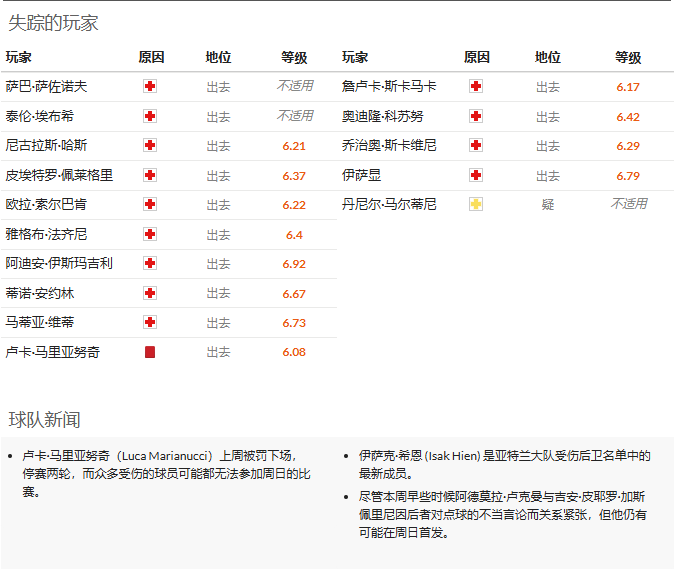Click the red card icon beside 卢卡·马里亚努奇

click(x=150, y=352)
